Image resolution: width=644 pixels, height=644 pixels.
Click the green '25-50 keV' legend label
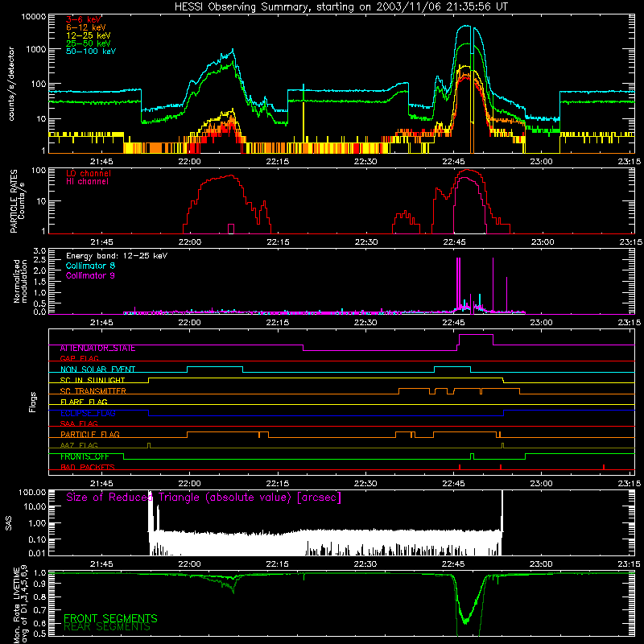[89, 43]
